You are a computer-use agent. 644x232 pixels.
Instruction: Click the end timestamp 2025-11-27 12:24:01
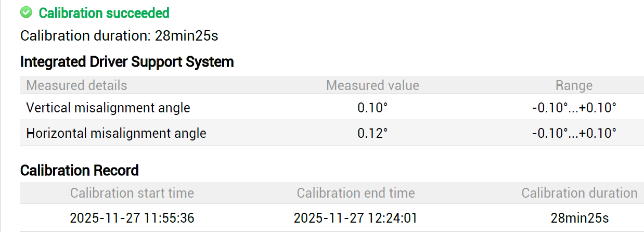pyautogui.click(x=356, y=218)
